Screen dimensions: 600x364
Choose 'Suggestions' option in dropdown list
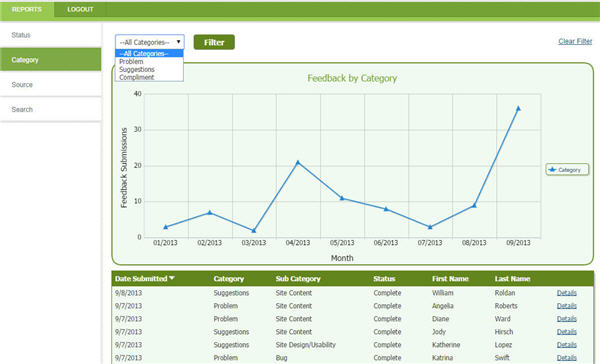(149, 69)
